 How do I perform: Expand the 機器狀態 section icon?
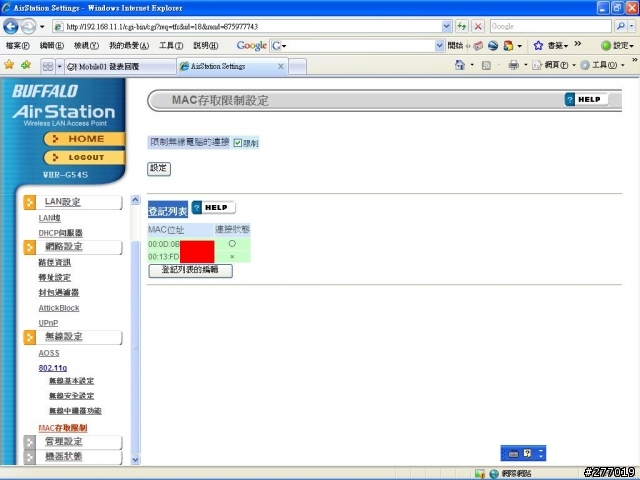[x=29, y=457]
